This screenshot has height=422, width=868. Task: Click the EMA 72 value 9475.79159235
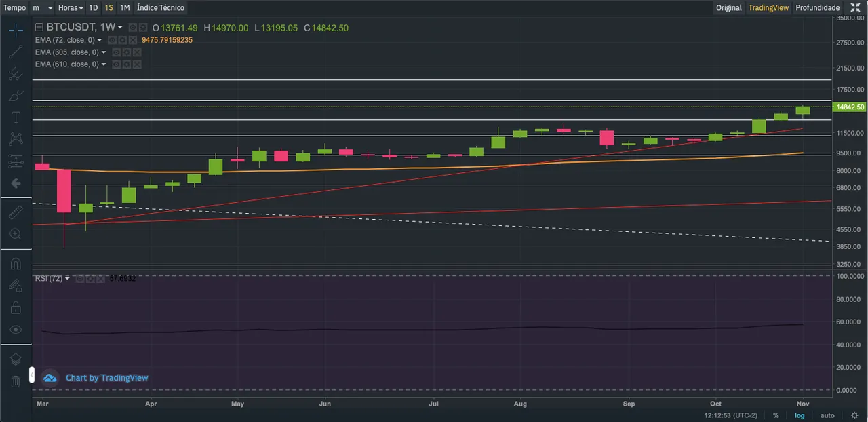[x=167, y=40]
